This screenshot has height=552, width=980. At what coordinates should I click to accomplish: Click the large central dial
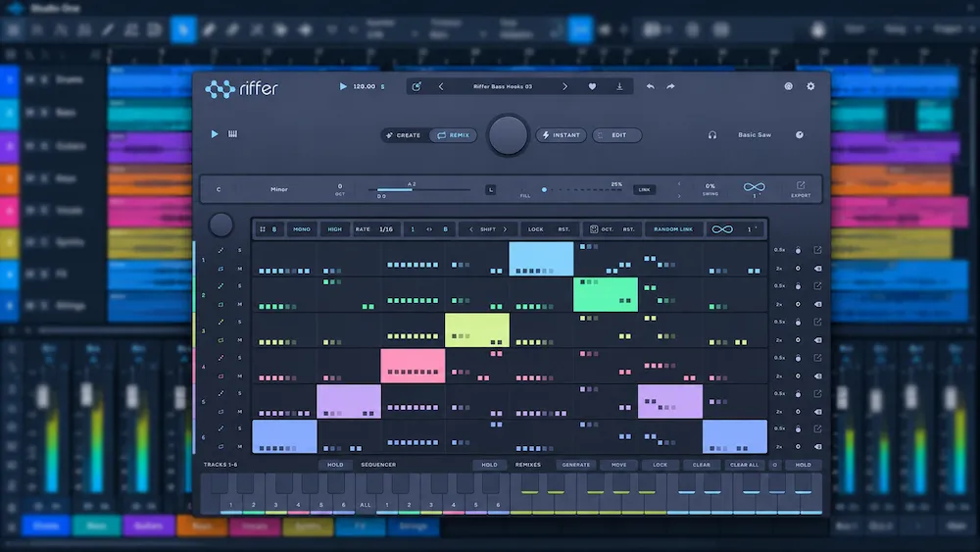coord(508,134)
